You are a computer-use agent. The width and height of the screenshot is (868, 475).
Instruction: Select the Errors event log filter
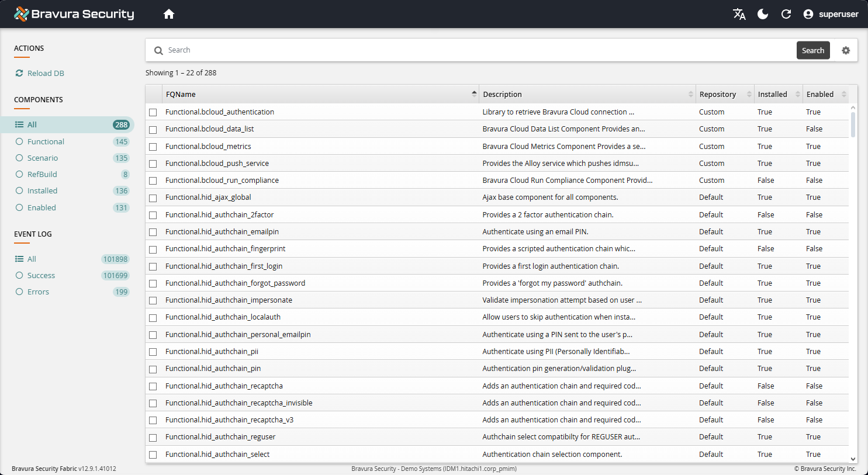point(37,292)
